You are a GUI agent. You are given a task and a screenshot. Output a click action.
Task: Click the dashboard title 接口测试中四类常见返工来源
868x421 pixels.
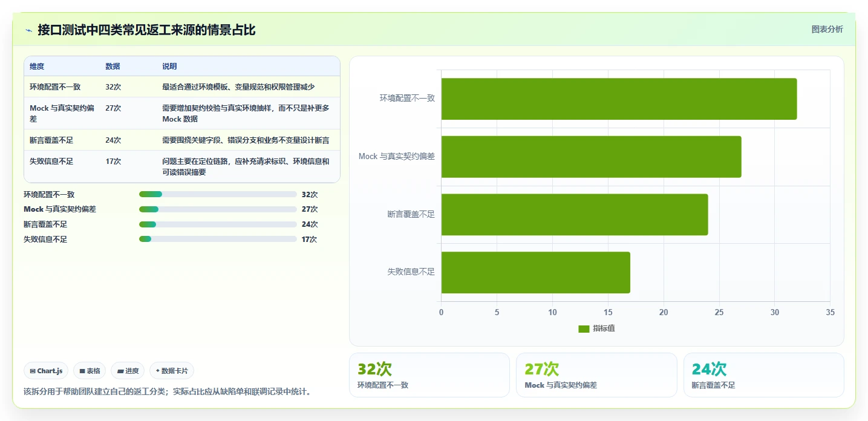[146, 30]
